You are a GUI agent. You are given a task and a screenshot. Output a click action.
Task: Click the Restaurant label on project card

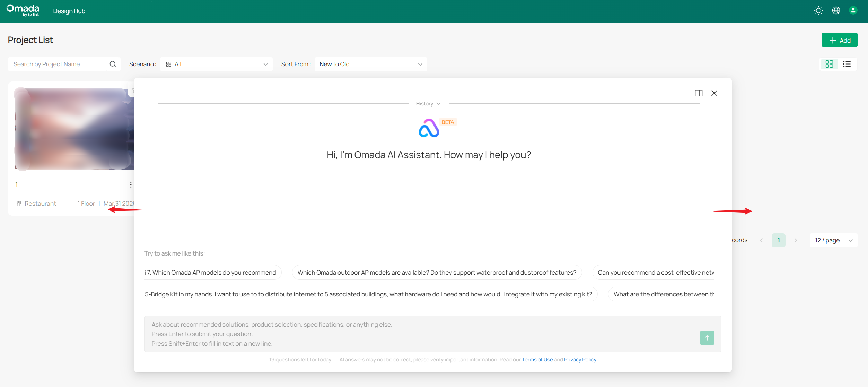[x=40, y=204]
